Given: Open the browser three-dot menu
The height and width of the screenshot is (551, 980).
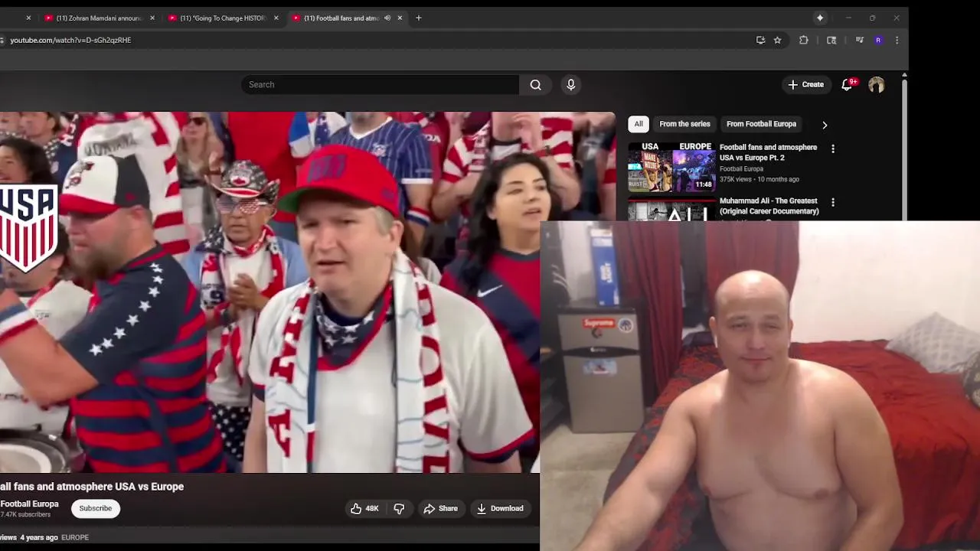Looking at the screenshot, I should click(x=897, y=40).
